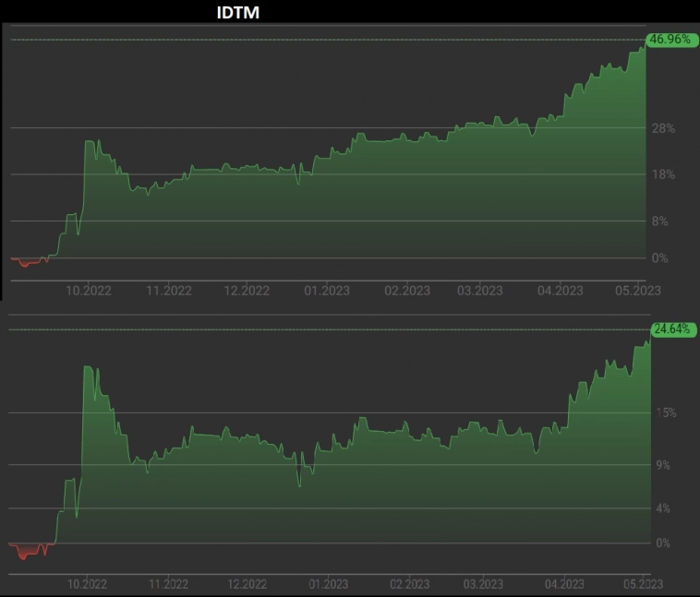
Task: Click the IDTM chart title
Action: (x=238, y=13)
